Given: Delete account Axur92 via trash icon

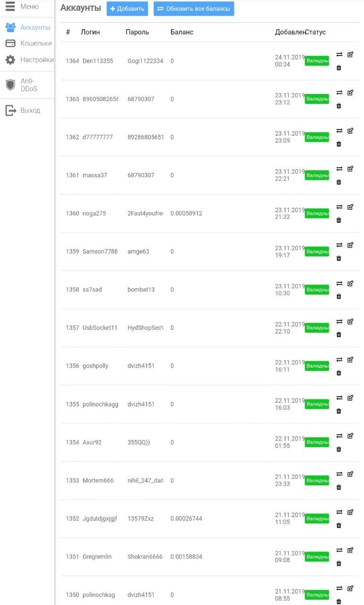Looking at the screenshot, I should [338, 449].
